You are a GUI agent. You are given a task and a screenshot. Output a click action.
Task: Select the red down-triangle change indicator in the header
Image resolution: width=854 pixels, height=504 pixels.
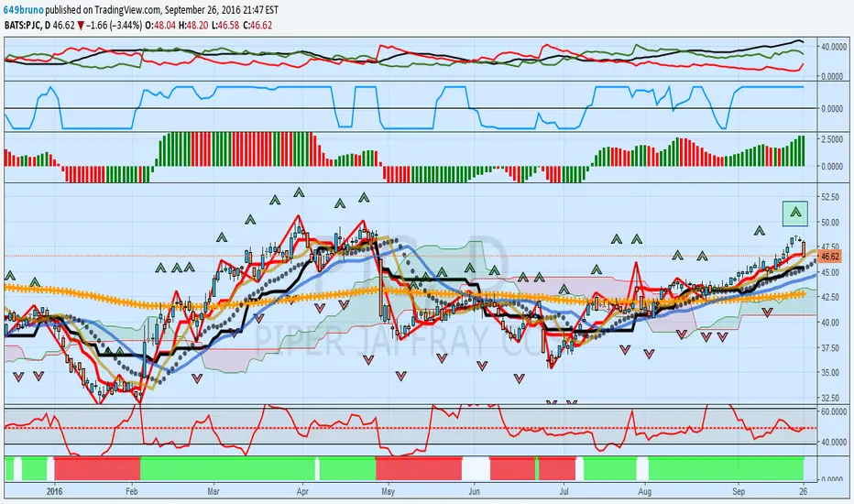81,26
